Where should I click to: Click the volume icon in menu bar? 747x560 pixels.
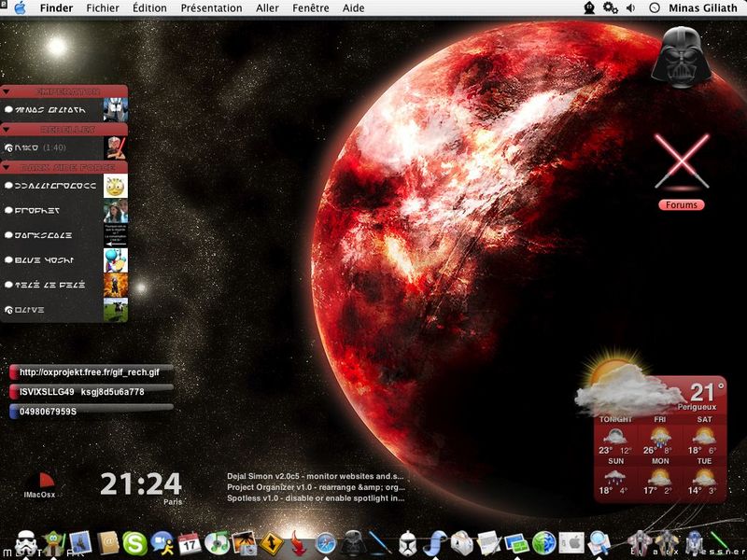coord(631,8)
